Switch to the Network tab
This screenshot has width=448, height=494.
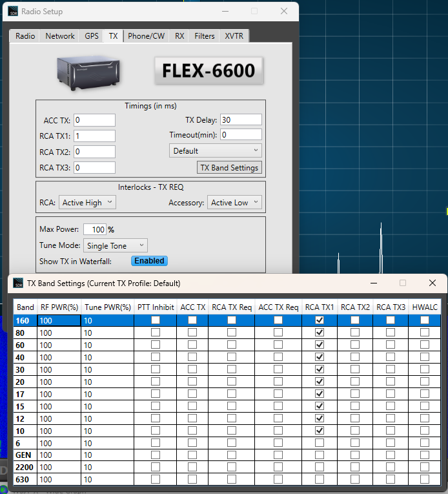(x=60, y=36)
